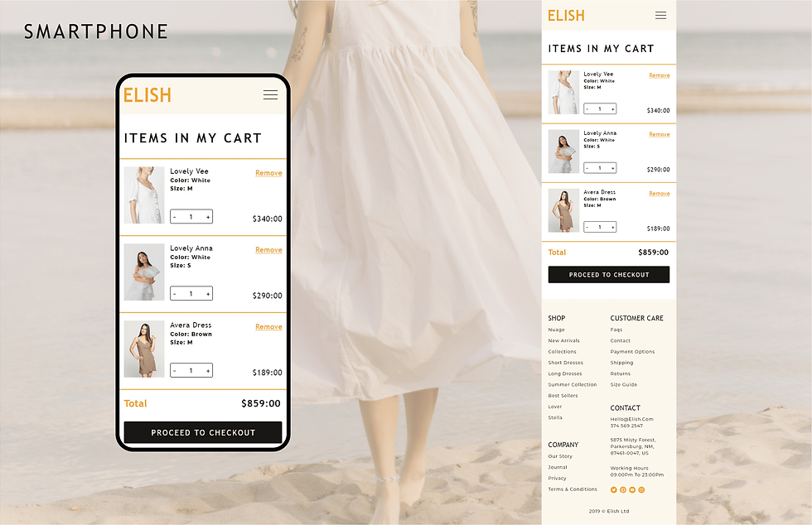Increase Avera Dress quantity in phone mockup

click(x=208, y=371)
